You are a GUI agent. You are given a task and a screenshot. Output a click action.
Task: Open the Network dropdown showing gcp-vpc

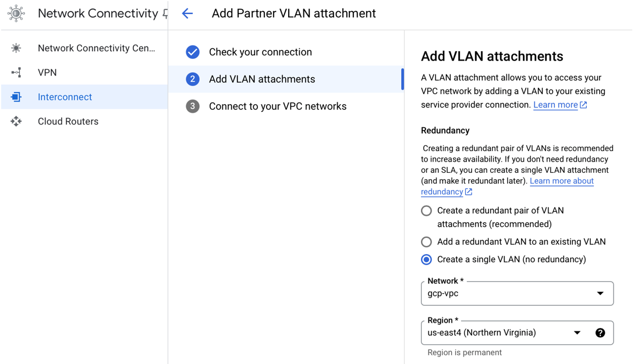pyautogui.click(x=517, y=294)
